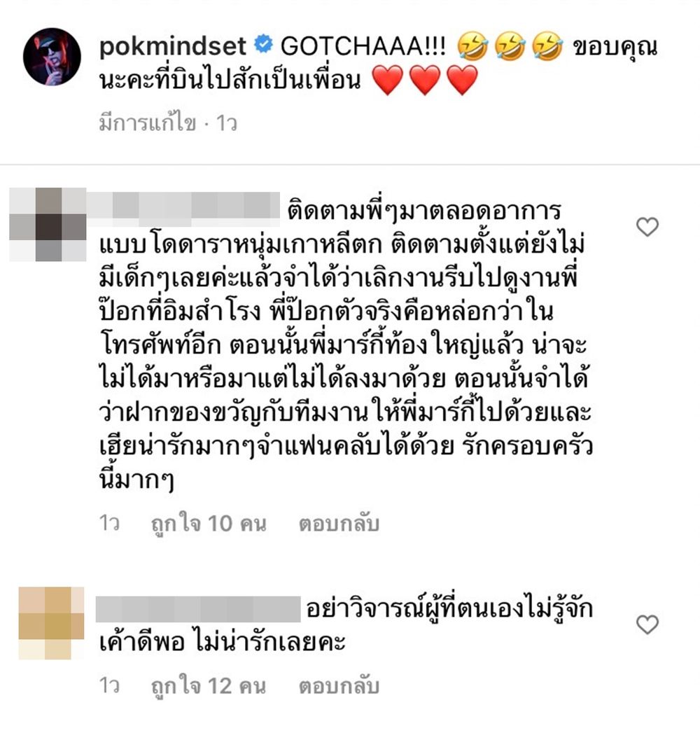Click the second commenter's blurred username
The image size is (700, 733).
[x=198, y=609]
